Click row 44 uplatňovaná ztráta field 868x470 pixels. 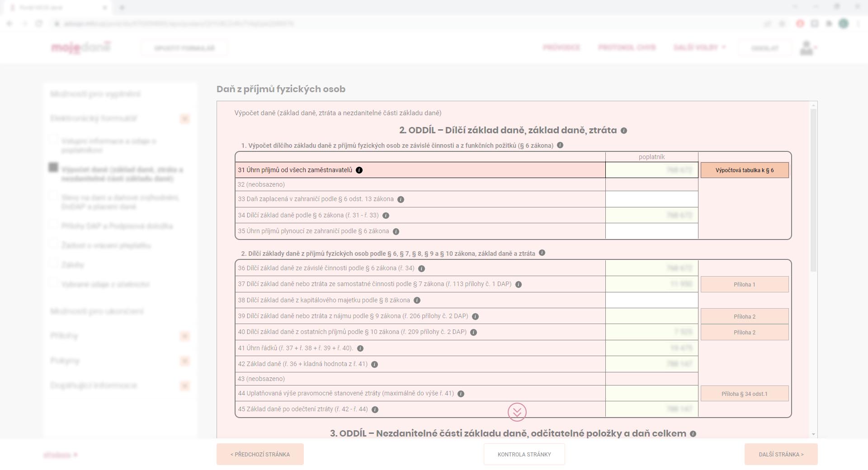click(x=651, y=394)
